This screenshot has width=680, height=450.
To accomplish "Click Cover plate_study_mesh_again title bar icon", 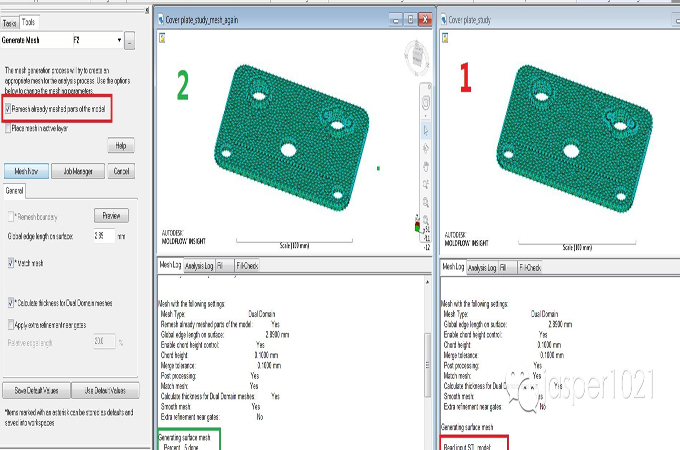I will coord(160,20).
